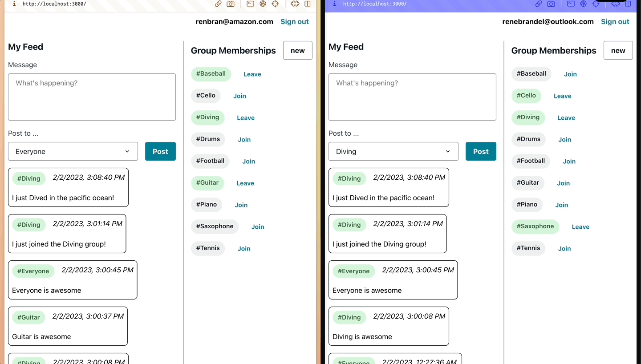Click 'new' next to Group Memberships on the right

click(x=618, y=50)
